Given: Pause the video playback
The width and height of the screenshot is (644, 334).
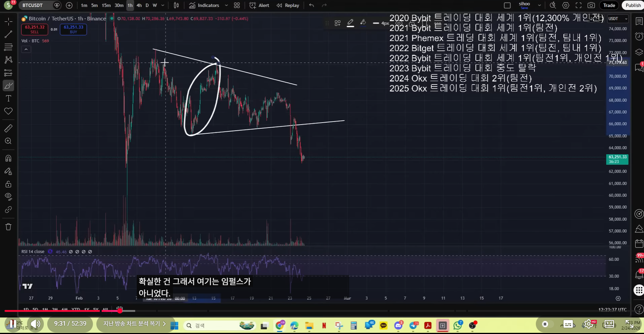Looking at the screenshot, I should [12, 324].
